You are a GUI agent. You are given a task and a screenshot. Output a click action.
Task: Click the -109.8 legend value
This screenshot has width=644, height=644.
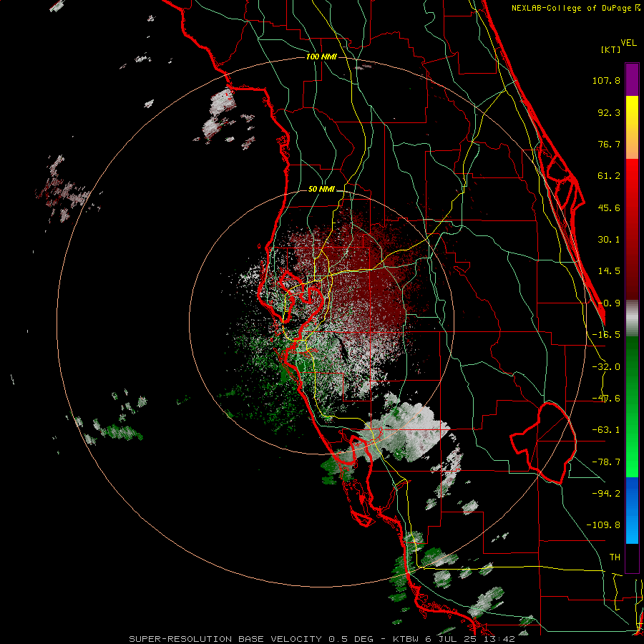(603, 525)
